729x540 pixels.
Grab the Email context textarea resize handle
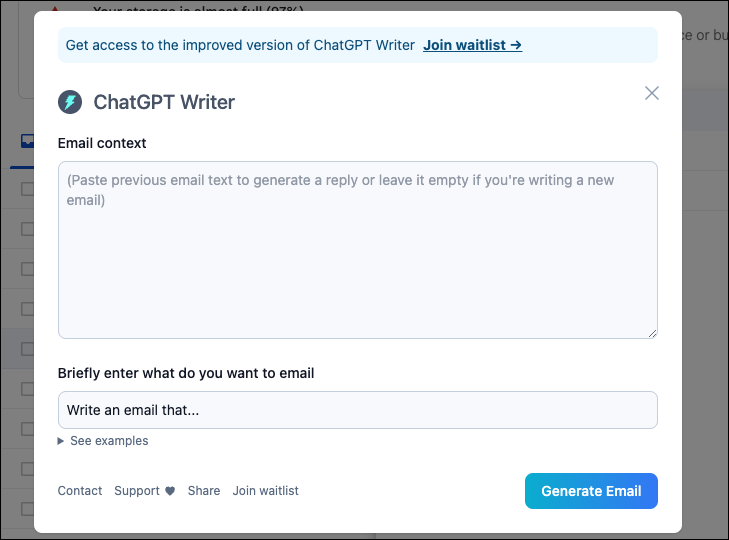(x=652, y=333)
